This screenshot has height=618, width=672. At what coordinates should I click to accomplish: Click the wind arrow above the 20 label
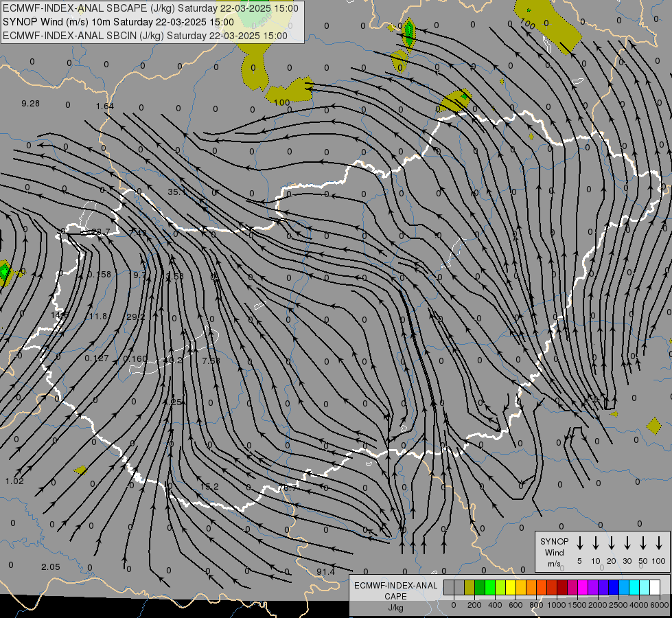612,543
